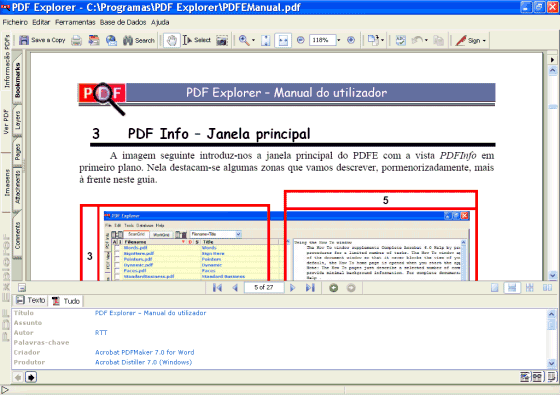Click the printer icon in toolbar
560x395 pixels.
(x=76, y=40)
